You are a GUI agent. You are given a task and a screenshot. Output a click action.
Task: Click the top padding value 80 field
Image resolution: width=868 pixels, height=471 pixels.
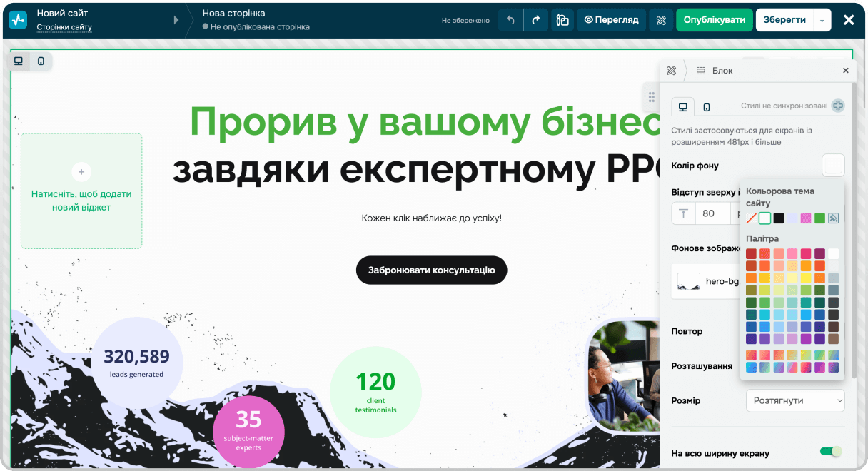tap(712, 213)
